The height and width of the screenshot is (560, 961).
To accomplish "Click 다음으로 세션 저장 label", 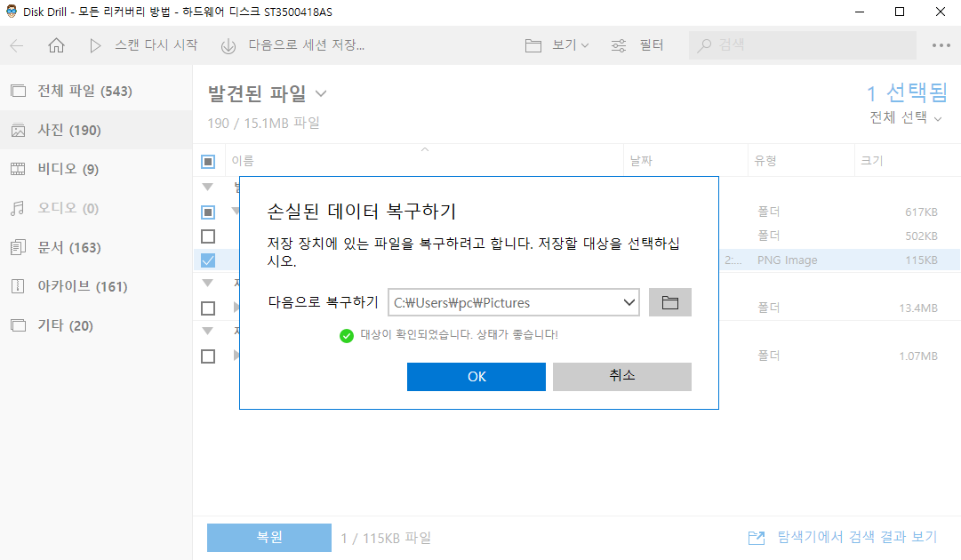I will tap(307, 45).
